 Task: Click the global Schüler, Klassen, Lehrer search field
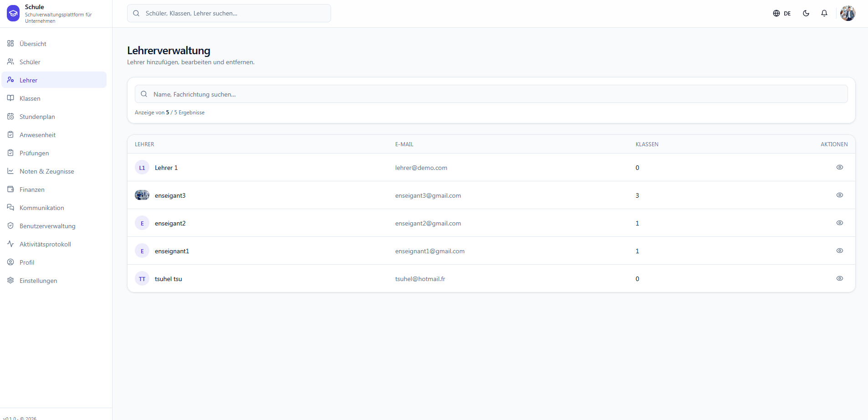[229, 13]
